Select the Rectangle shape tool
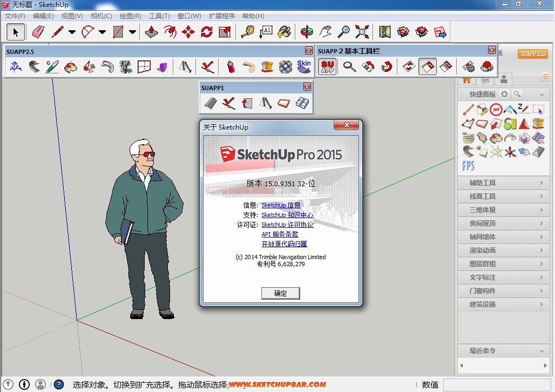 tap(118, 32)
